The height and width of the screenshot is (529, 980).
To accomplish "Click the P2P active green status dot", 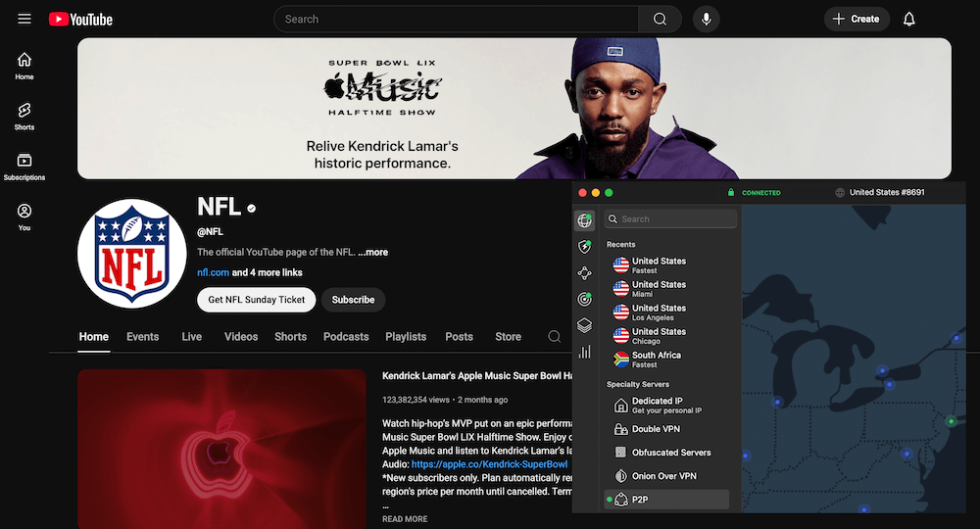I will (610, 499).
